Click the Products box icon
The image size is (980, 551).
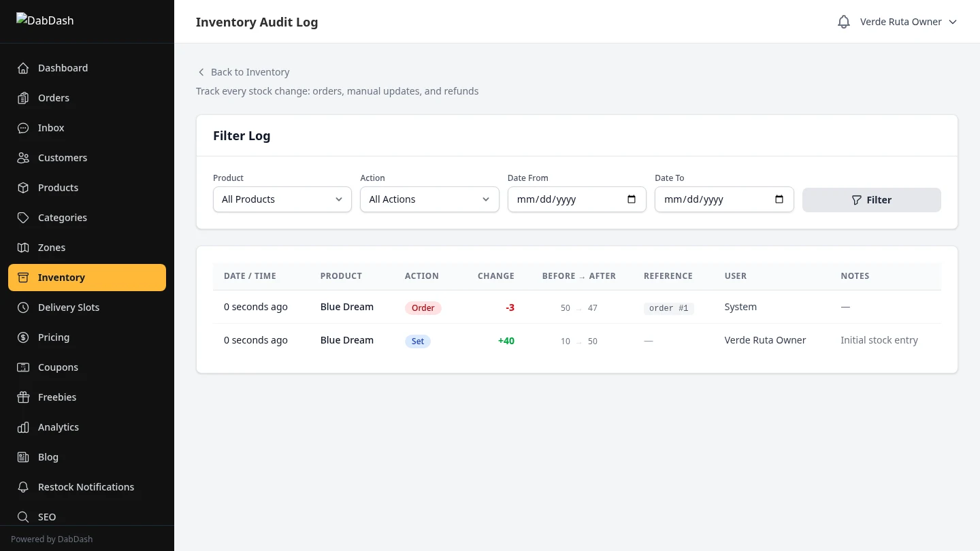(x=23, y=188)
